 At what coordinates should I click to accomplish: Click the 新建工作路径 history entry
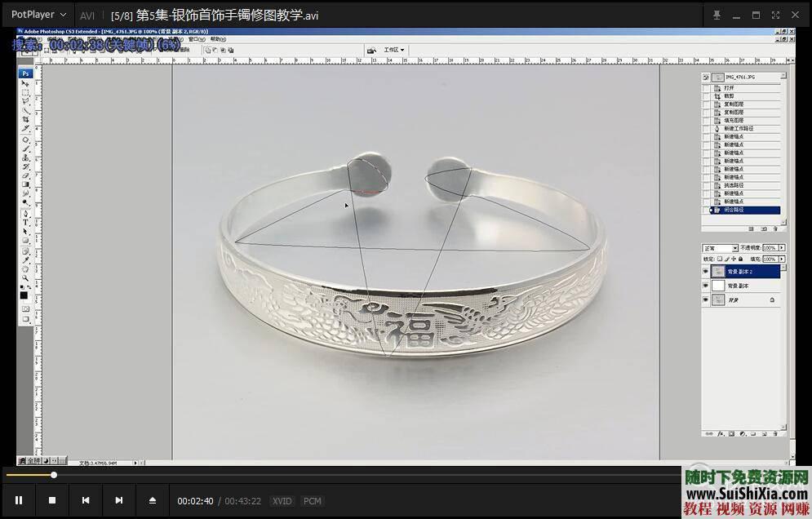point(738,128)
